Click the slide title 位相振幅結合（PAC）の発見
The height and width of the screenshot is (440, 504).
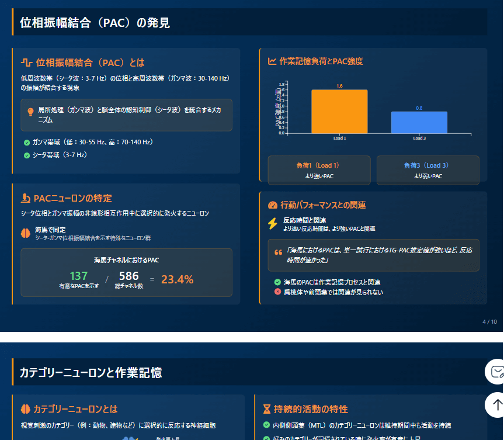95,23
